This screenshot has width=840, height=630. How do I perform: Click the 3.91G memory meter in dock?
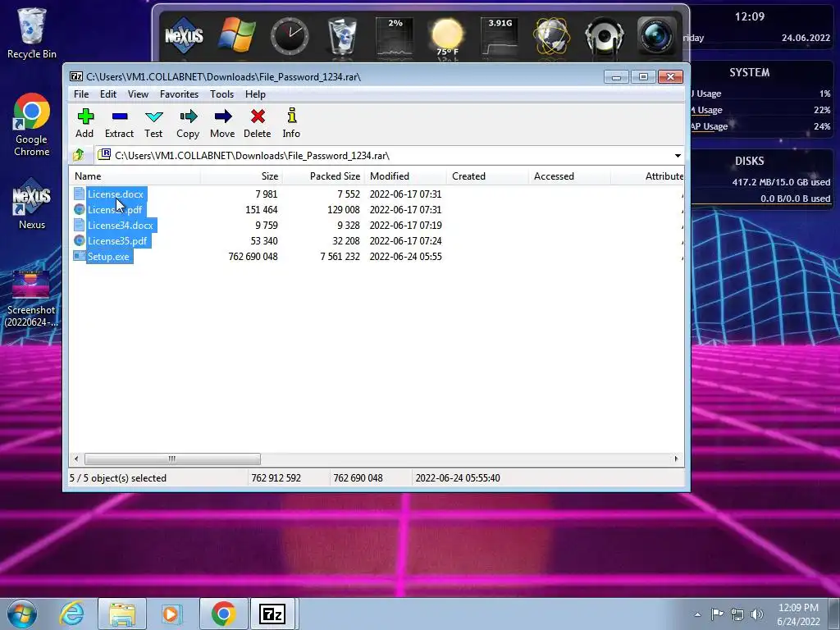[500, 36]
